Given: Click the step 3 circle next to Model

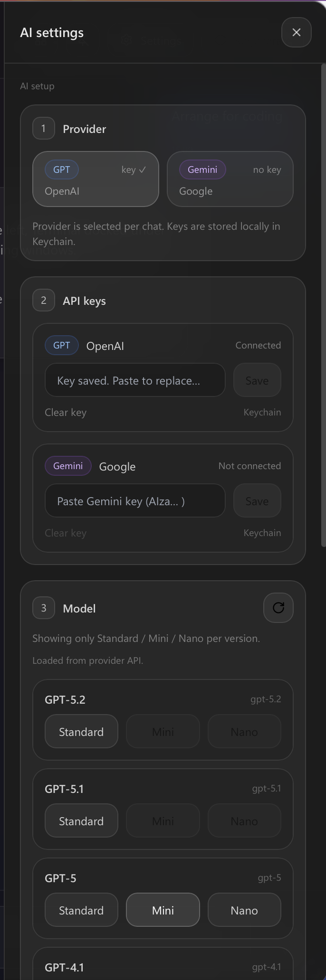Looking at the screenshot, I should 43,608.
